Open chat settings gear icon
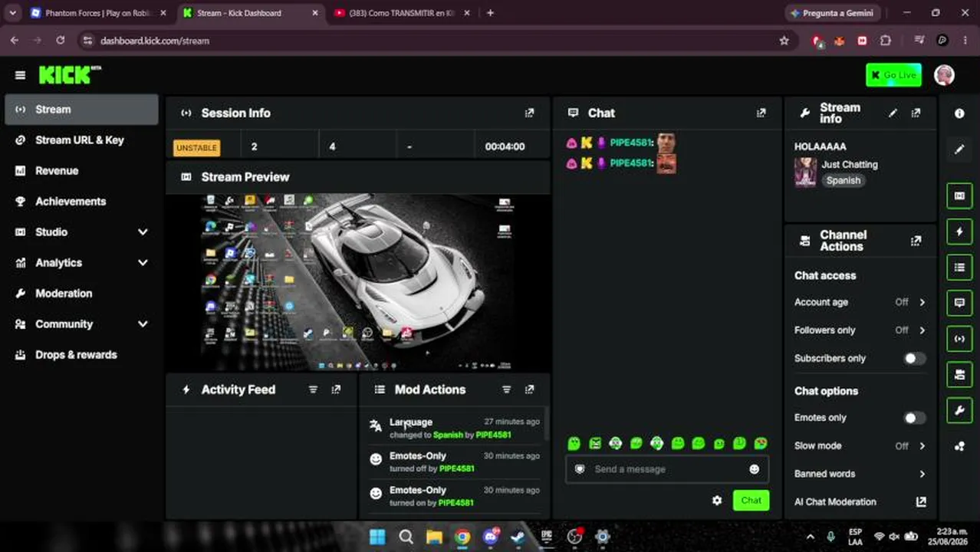Screen dimensions: 980x552 (717, 500)
